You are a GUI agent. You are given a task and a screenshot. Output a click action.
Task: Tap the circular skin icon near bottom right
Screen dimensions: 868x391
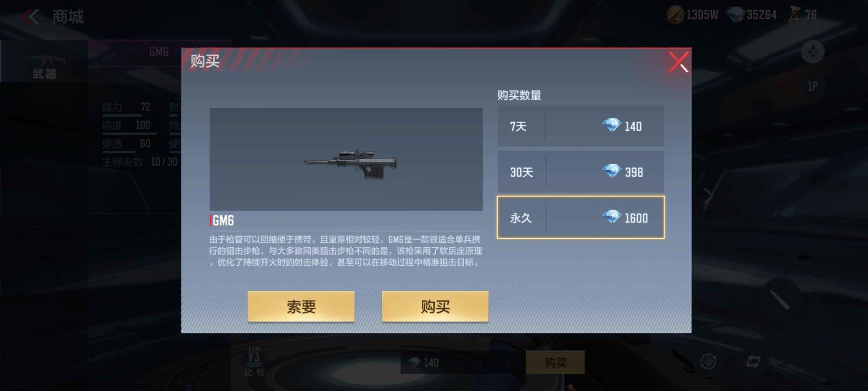[708, 361]
